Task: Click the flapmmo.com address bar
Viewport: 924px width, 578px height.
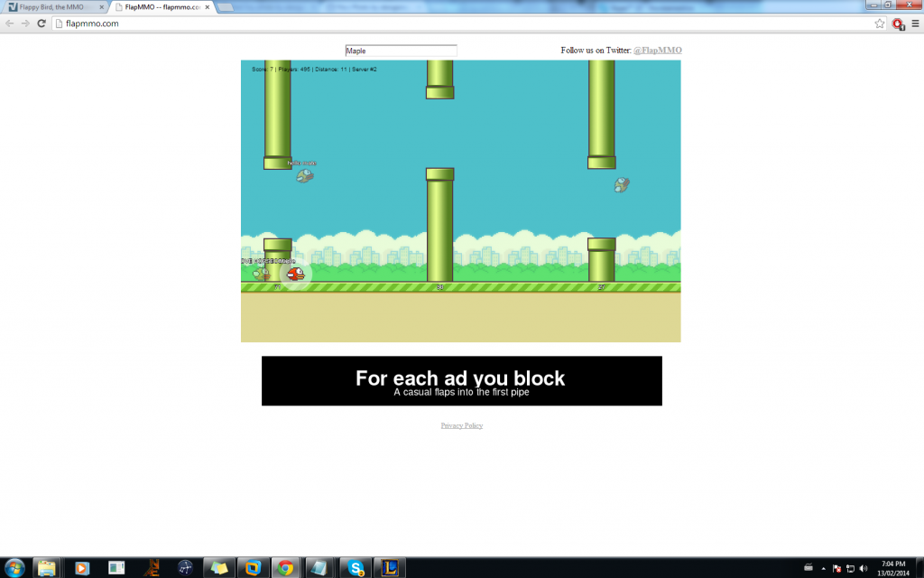Action: 451,23
